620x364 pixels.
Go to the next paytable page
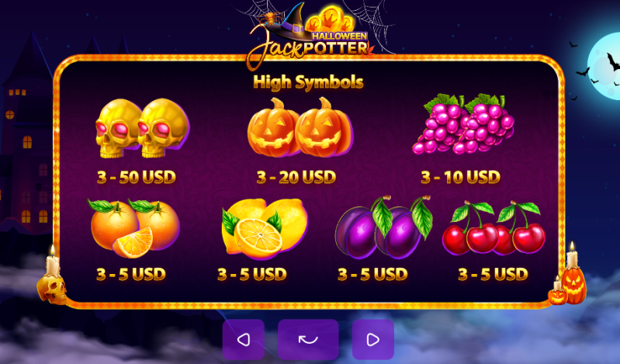(373, 339)
